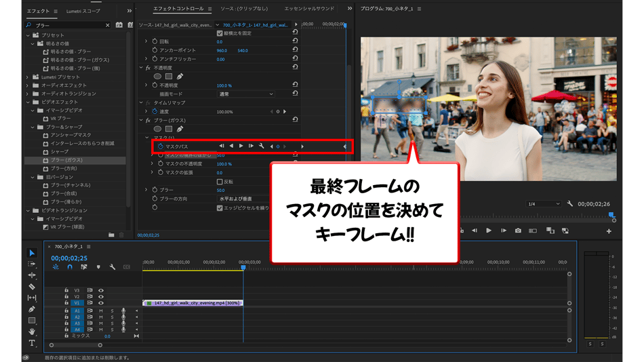
Task: Switch to the Lumetri スコープ tab
Action: click(83, 11)
